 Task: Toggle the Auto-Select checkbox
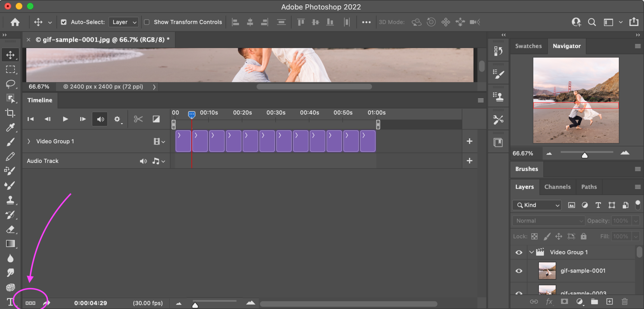click(64, 22)
